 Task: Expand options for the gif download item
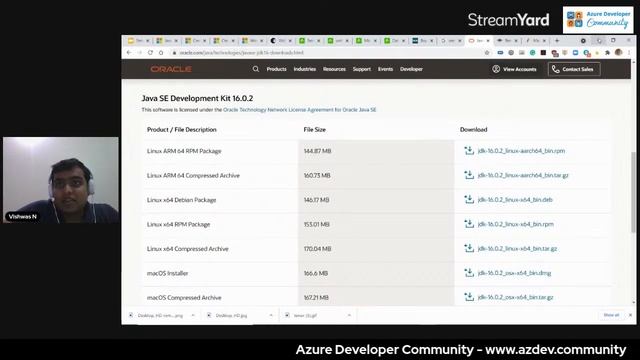[x=349, y=316]
